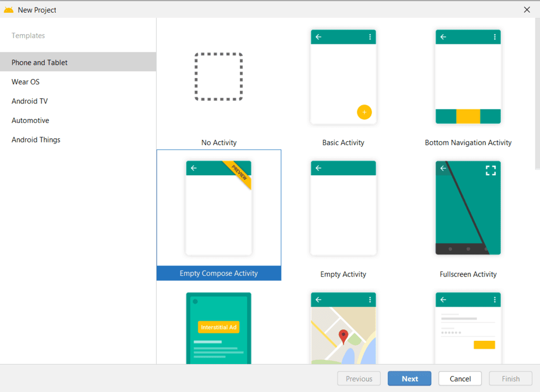
Task: Click the back arrow on Bottom Navigation Activity preview
Action: pyautogui.click(x=443, y=37)
